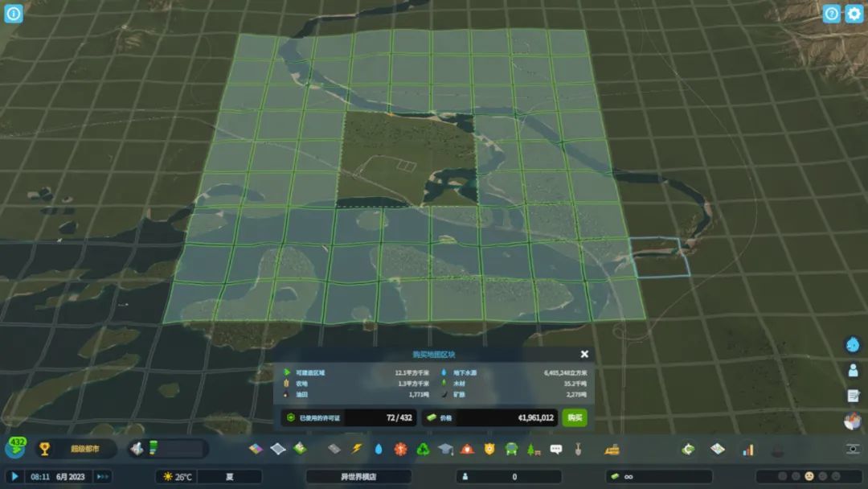Click the owned starting tile in center
This screenshot has width=868, height=489.
tap(407, 159)
